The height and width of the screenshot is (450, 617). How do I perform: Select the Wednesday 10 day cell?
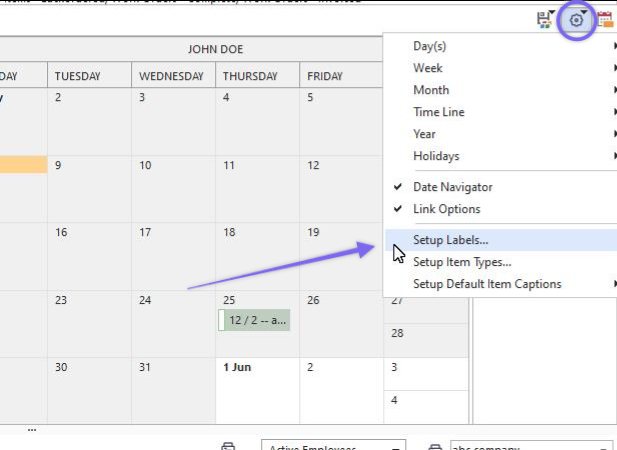(x=173, y=187)
